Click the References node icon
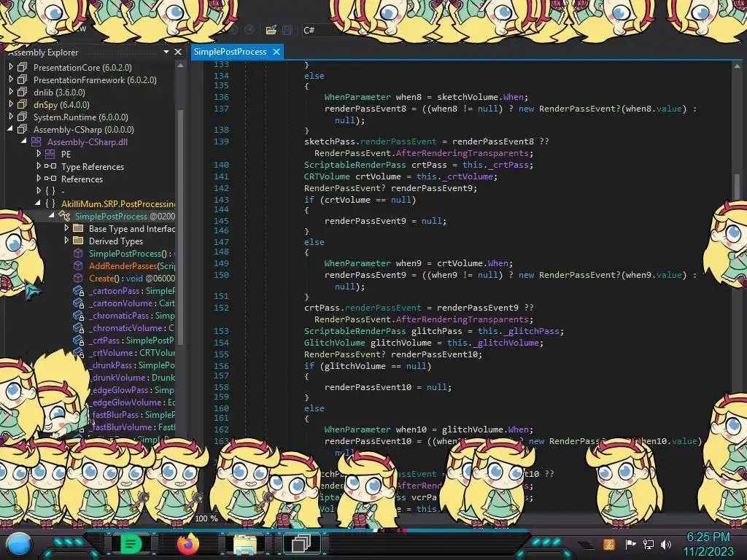Screen dimensions: 747x560 click(x=50, y=179)
